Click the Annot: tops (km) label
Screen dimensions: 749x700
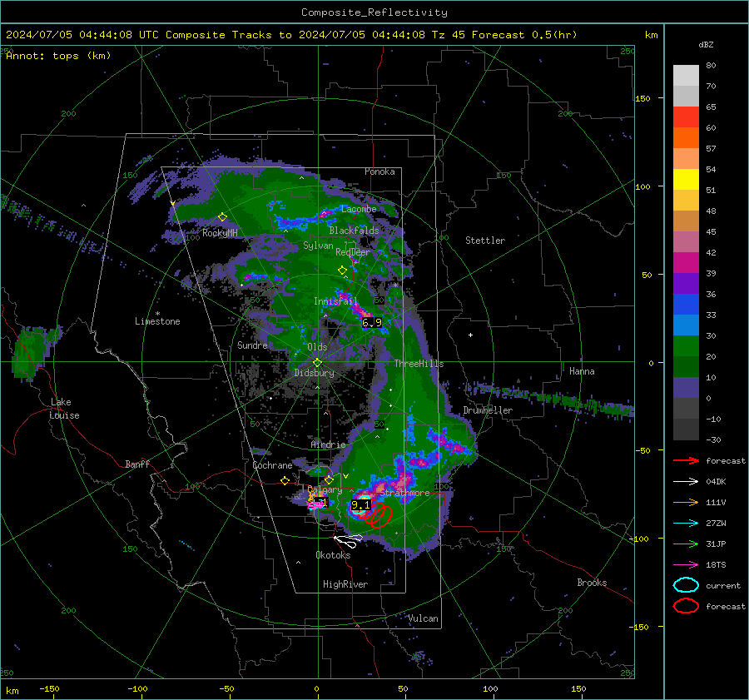click(x=58, y=56)
